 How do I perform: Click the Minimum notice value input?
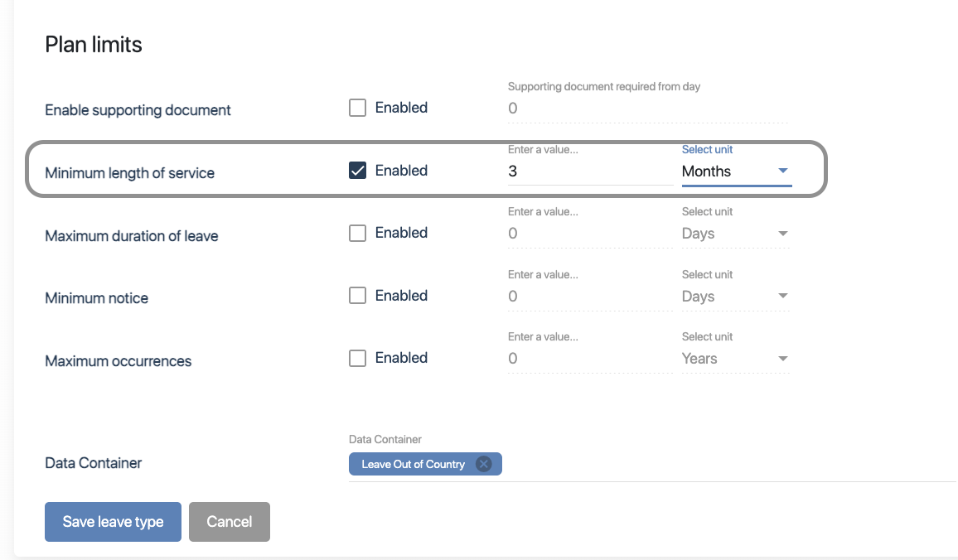(x=588, y=297)
